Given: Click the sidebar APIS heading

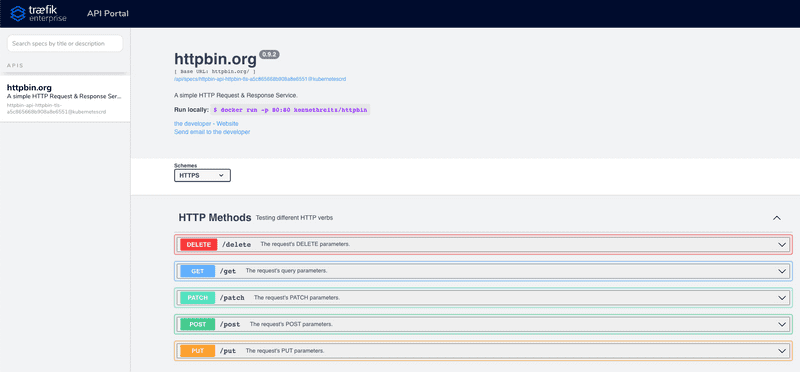Looking at the screenshot, I should tap(15, 65).
